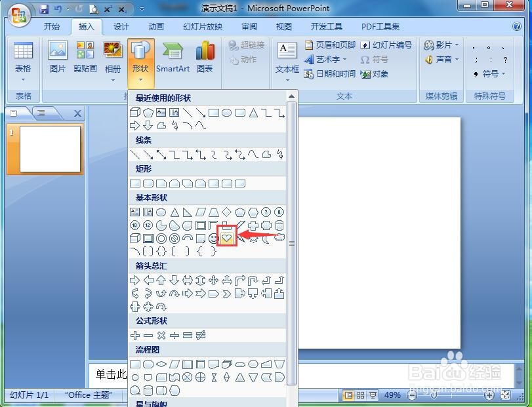Viewport: 532px width, 407px height.
Task: Insert an 对象 object
Action: (x=375, y=73)
